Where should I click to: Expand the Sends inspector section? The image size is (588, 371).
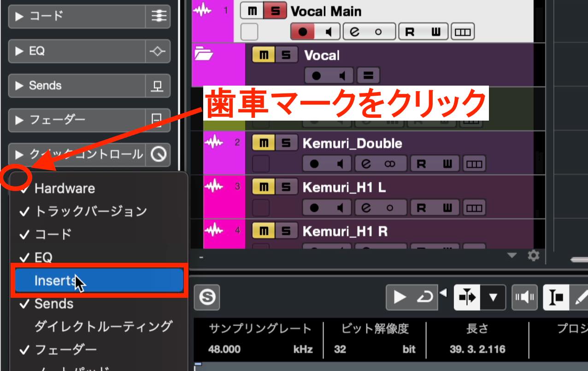(x=19, y=86)
